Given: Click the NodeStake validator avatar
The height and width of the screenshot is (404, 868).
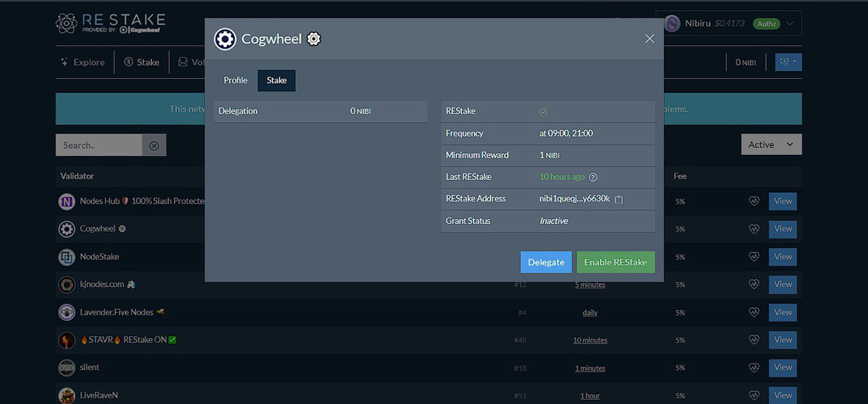Looking at the screenshot, I should coord(67,257).
